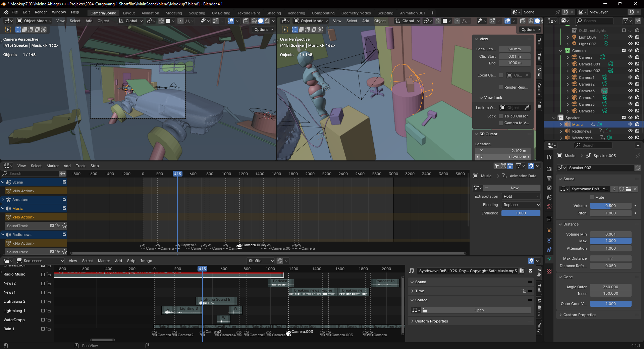Switch to the Geometry Nodes workspace tab
The image size is (644, 349).
point(356,13)
